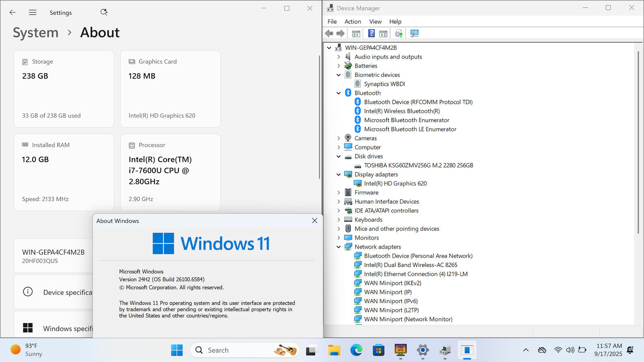This screenshot has width=644, height=362.
Task: Open Microsoft Edge from the taskbar
Action: click(356, 350)
